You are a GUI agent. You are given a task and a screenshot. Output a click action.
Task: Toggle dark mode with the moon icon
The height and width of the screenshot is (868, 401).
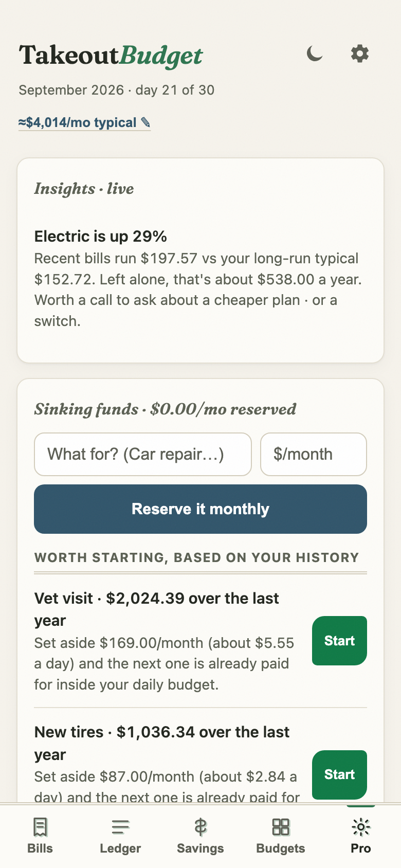click(315, 53)
